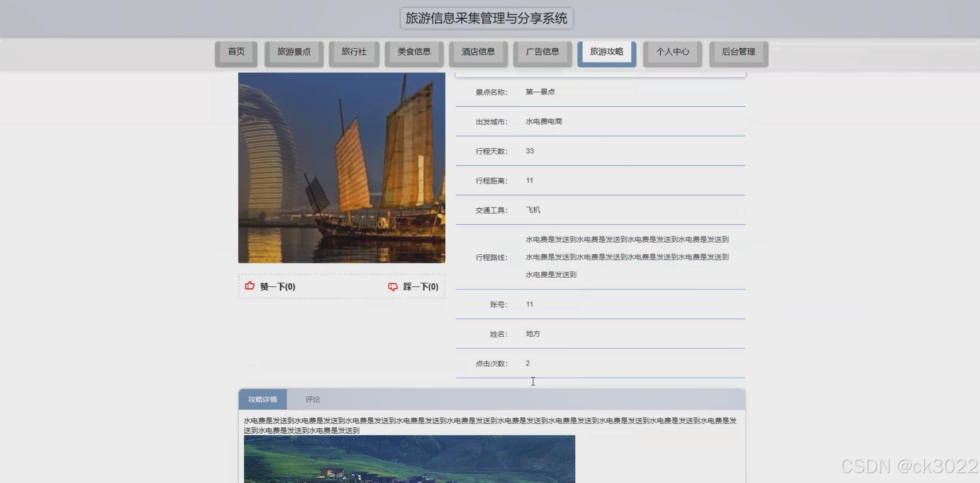Go to 后台管理 admin backend

738,52
